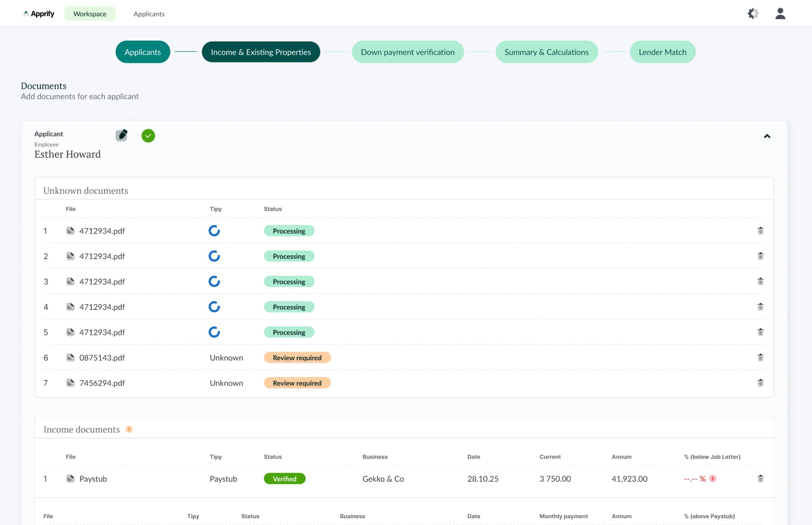Viewport: 812px width, 525px height.
Task: Click the Unknown documents heading
Action: point(85,191)
